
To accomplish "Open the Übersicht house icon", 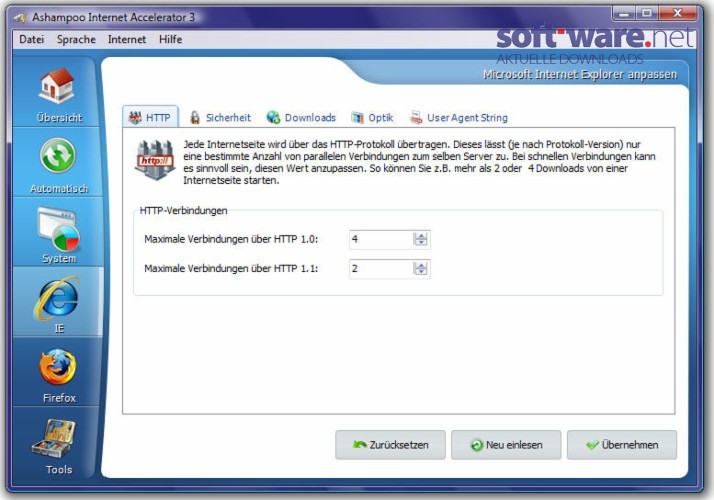I will click(x=57, y=86).
